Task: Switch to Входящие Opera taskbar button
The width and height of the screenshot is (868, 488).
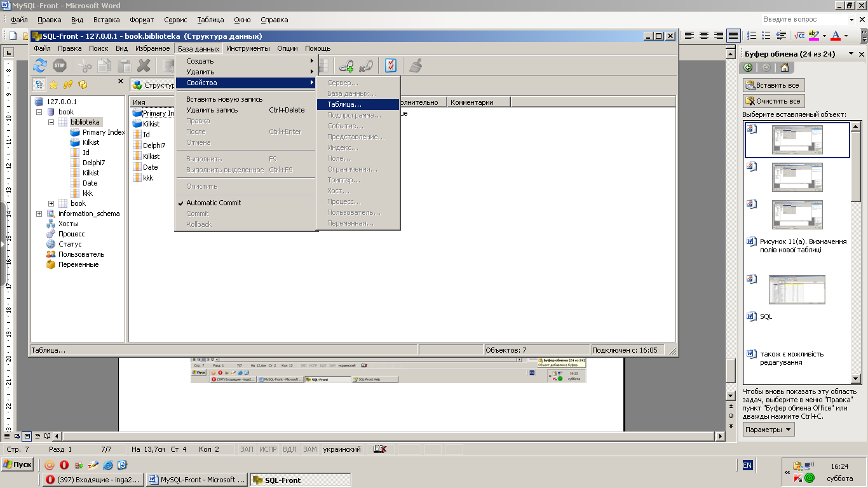Action: coord(94,480)
